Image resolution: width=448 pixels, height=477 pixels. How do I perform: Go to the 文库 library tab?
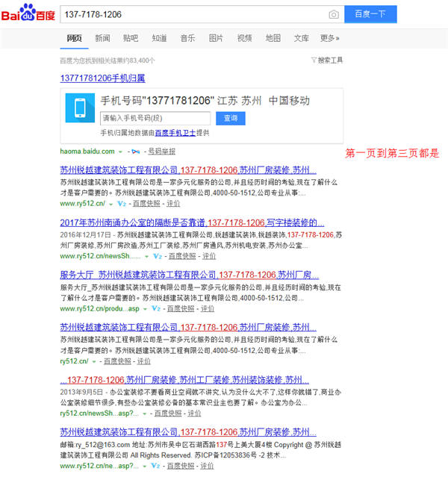click(302, 38)
